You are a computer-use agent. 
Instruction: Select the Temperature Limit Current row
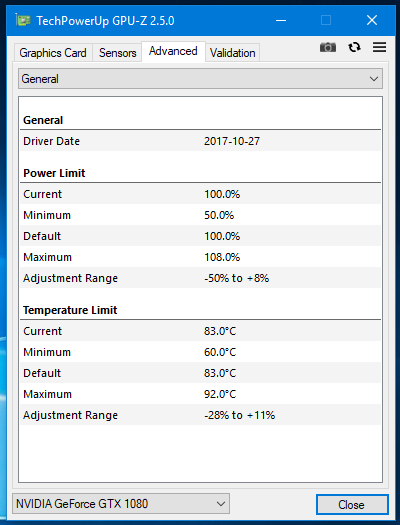click(x=200, y=331)
